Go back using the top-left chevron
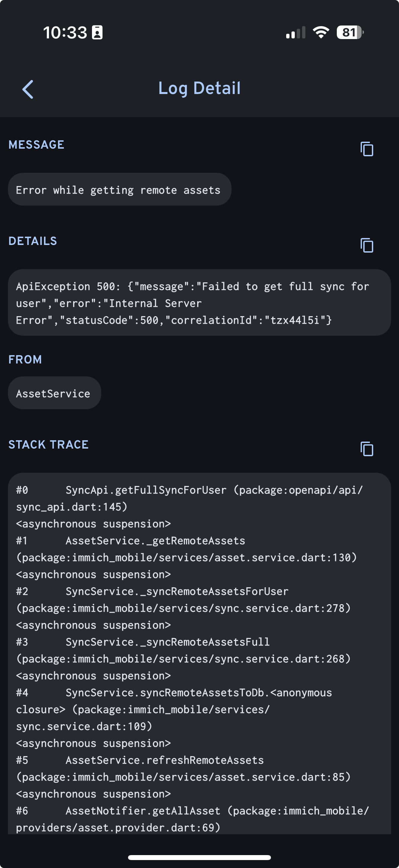 coord(28,89)
